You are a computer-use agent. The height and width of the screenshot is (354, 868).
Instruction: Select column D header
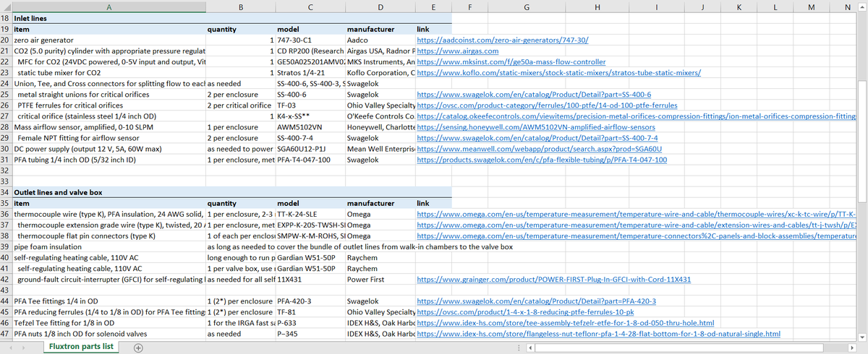click(380, 7)
